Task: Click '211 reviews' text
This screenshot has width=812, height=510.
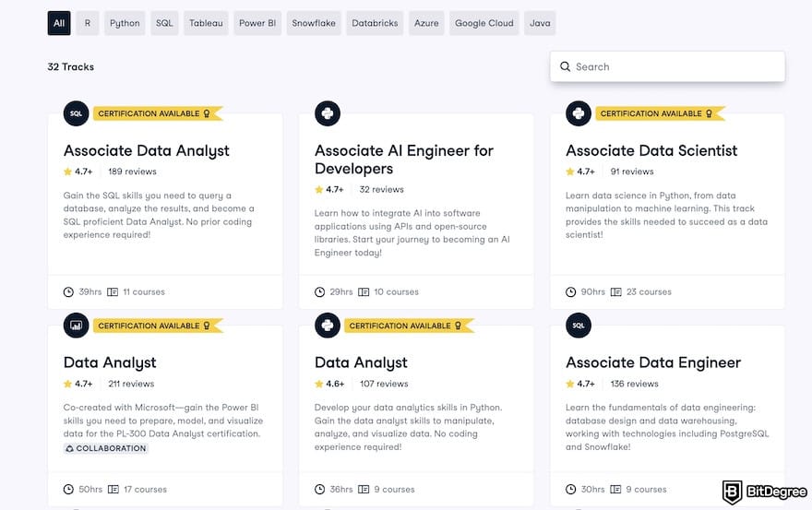Action: [131, 384]
